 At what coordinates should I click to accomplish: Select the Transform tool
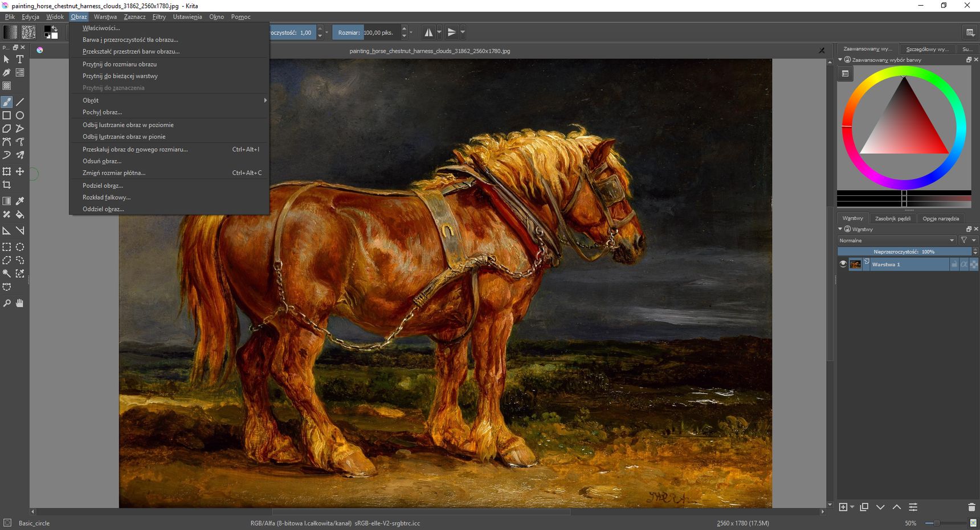click(7, 171)
